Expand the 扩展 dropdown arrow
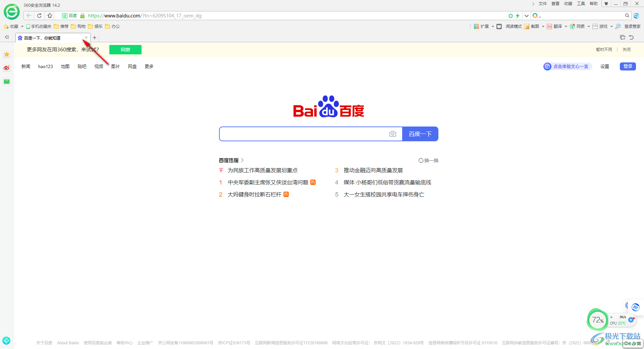This screenshot has height=349, width=644. pyautogui.click(x=493, y=27)
